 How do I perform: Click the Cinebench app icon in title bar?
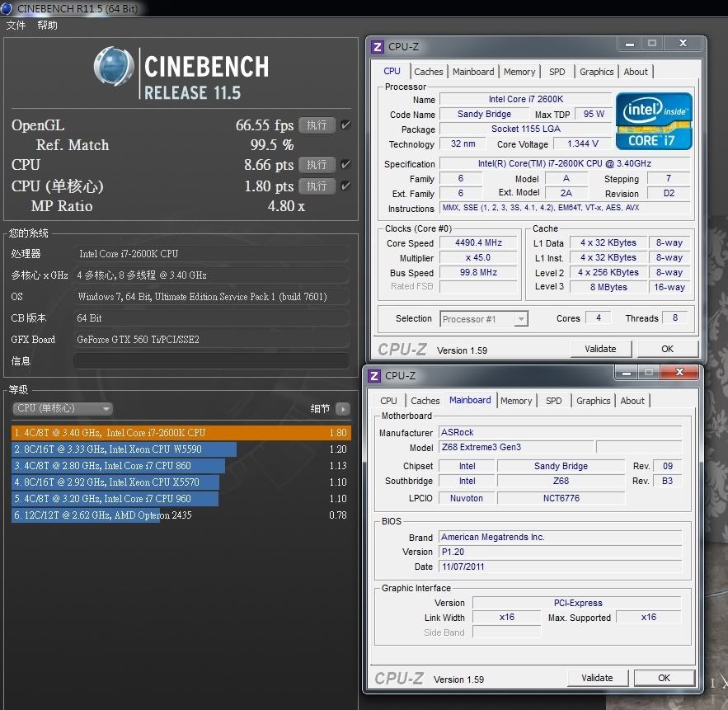[7, 8]
